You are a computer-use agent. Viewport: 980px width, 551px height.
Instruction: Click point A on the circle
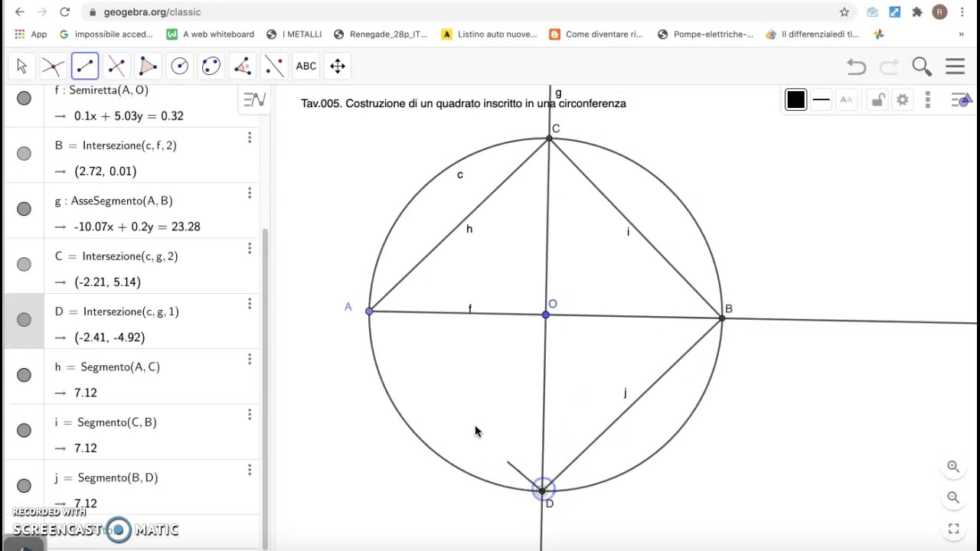pos(369,311)
